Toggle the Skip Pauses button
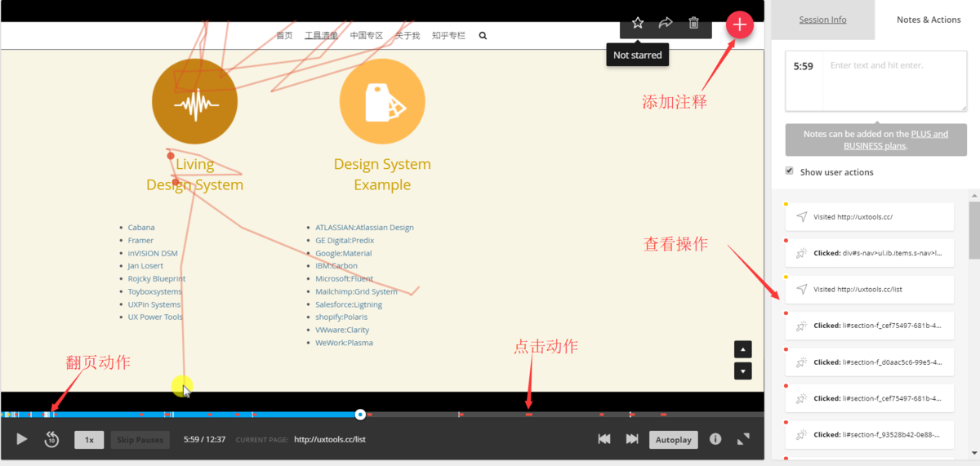980x466 pixels. [140, 440]
